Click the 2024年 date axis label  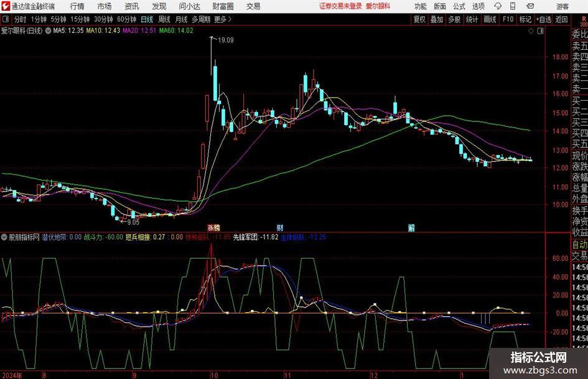[12, 375]
